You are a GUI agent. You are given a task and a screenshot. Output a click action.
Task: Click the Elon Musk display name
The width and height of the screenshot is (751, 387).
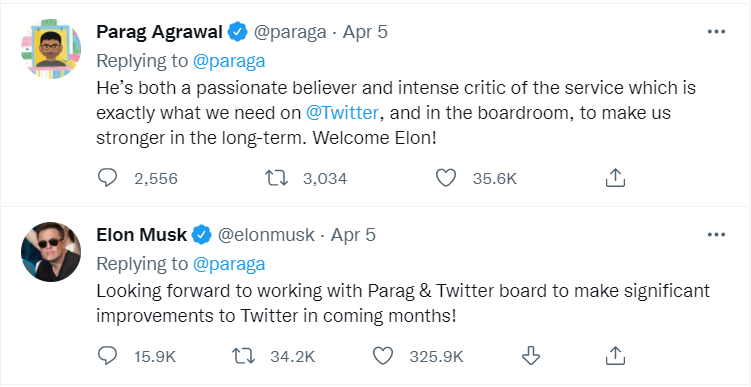pyautogui.click(x=141, y=235)
